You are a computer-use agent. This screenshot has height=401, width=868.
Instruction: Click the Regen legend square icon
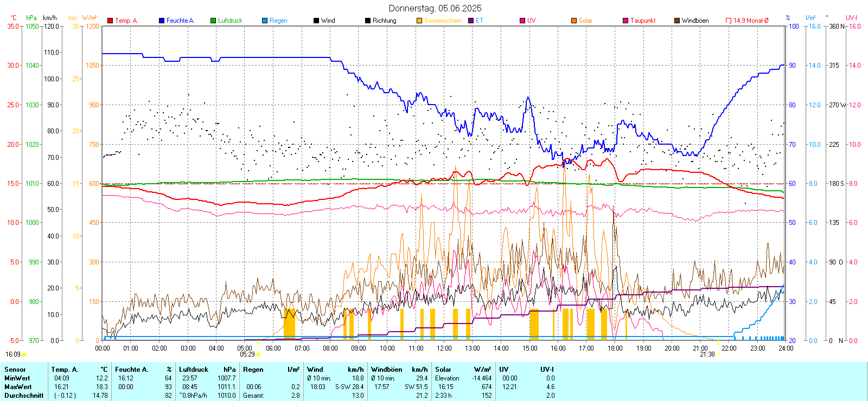265,21
